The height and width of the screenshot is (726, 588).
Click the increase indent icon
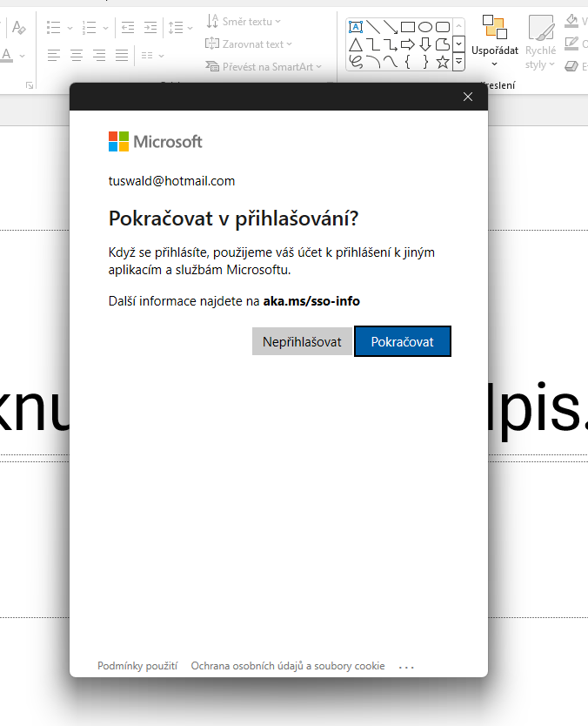150,28
